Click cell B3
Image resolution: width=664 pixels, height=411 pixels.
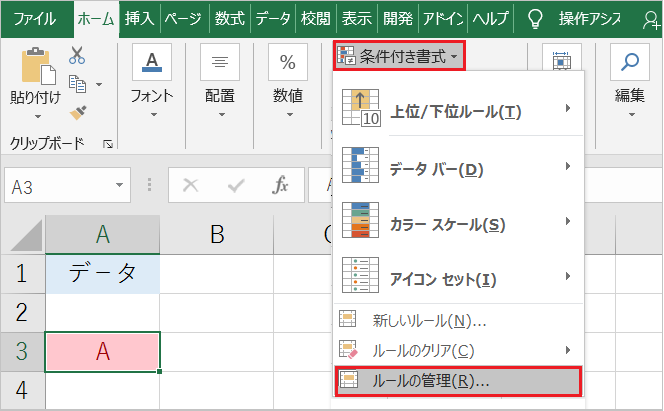217,352
